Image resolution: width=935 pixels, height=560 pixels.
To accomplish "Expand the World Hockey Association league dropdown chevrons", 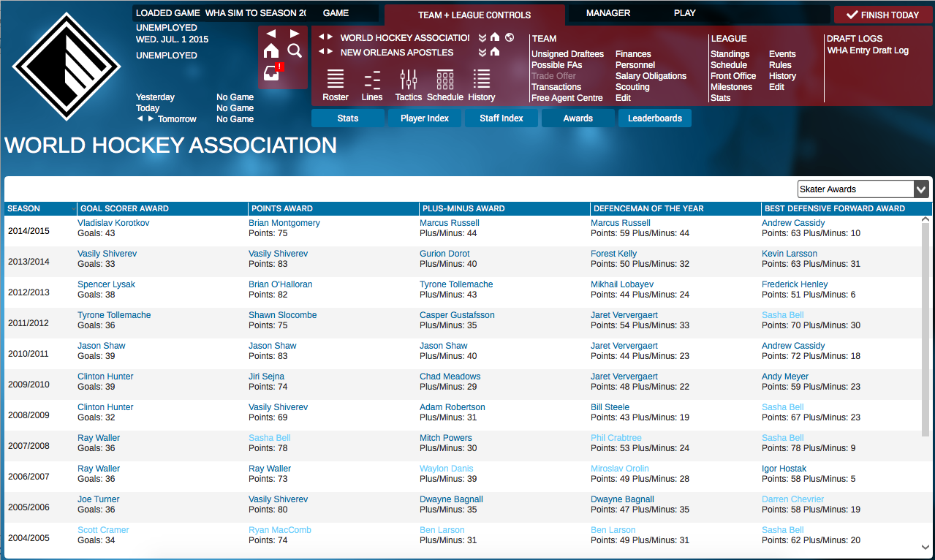I will [482, 37].
